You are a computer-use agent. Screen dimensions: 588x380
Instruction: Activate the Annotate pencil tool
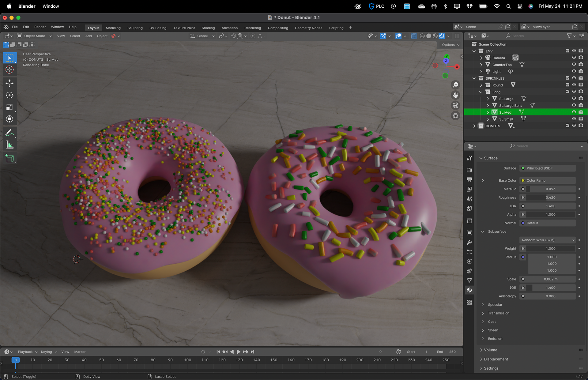(x=9, y=133)
